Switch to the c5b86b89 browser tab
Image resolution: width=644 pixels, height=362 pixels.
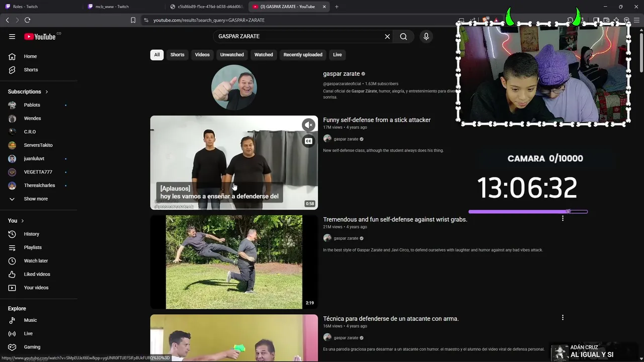point(206,7)
